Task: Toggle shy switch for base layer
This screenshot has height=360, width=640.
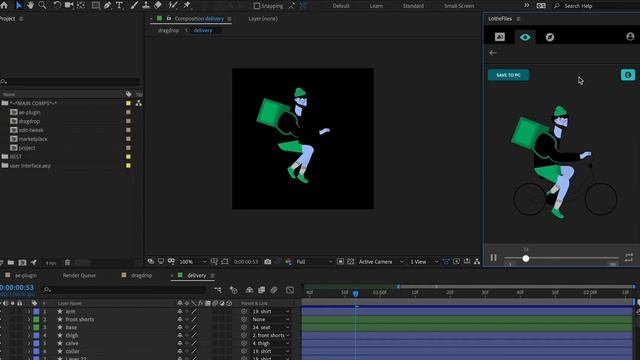Action: [x=180, y=327]
